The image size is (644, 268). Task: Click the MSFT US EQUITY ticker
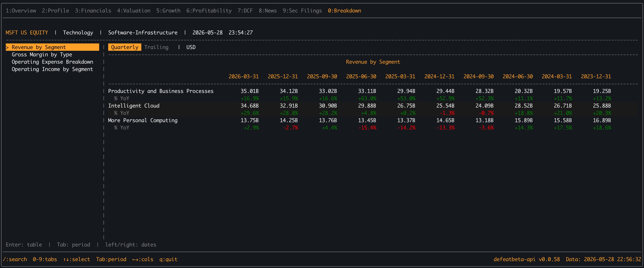(x=27, y=33)
